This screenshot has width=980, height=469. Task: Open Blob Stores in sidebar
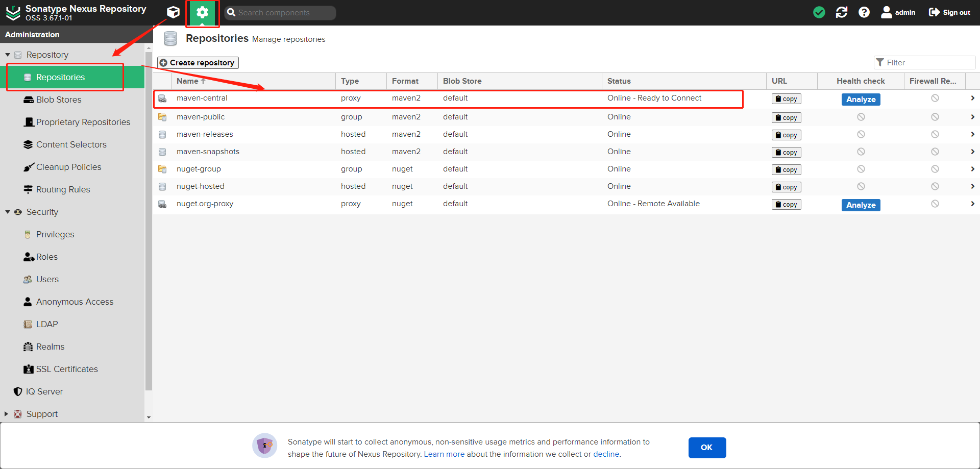[59, 100]
